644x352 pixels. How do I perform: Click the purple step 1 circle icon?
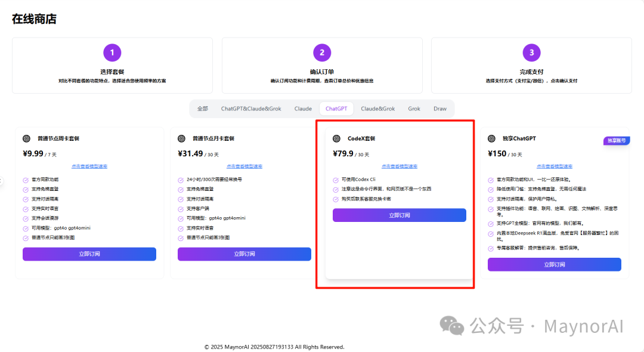point(112,53)
